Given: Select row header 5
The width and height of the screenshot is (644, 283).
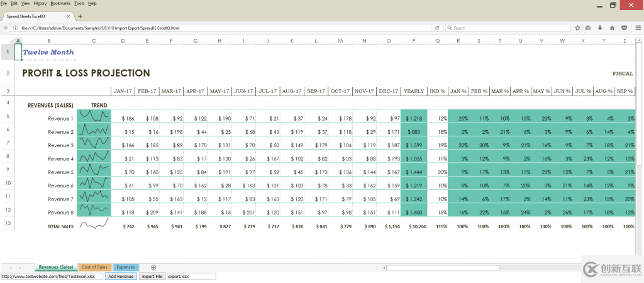Looking at the screenshot, I should tap(8, 116).
